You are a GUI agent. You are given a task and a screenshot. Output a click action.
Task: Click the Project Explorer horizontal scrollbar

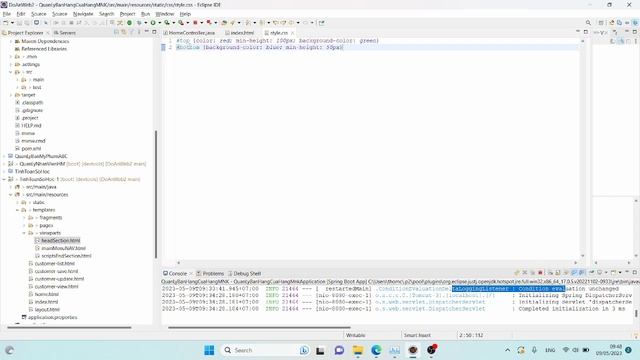[69, 327]
